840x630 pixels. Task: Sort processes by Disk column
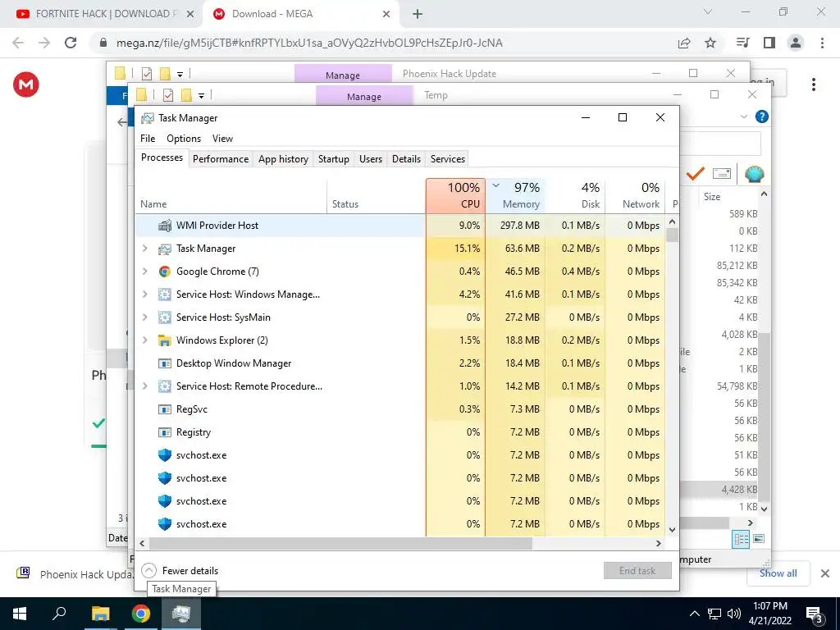click(575, 195)
